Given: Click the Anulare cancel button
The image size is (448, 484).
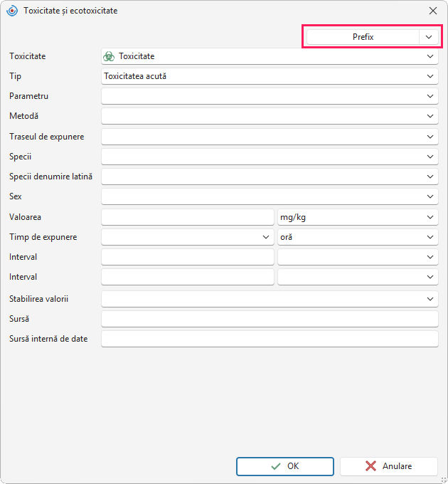Looking at the screenshot, I should coord(389,466).
